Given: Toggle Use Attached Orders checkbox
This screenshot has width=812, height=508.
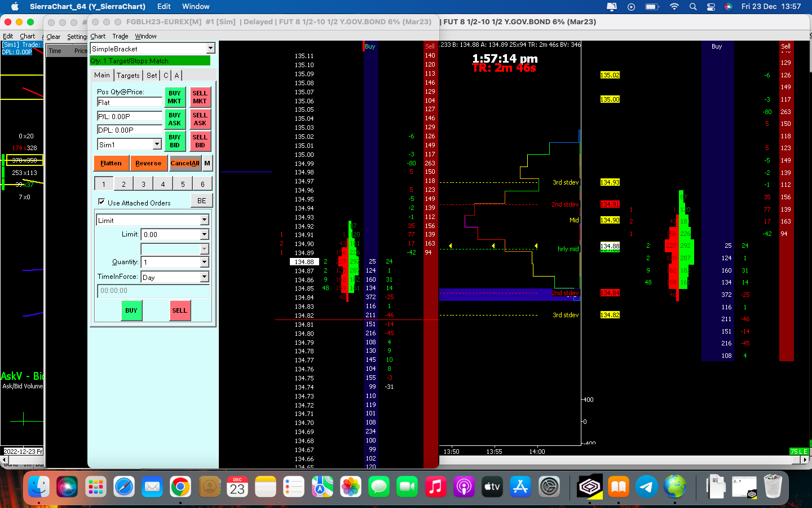Looking at the screenshot, I should pyautogui.click(x=101, y=202).
